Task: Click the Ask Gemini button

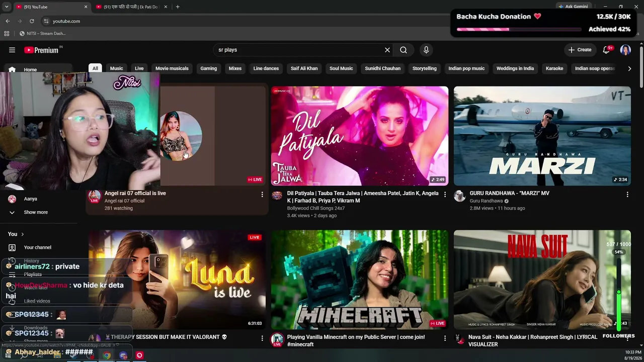Action: [573, 7]
